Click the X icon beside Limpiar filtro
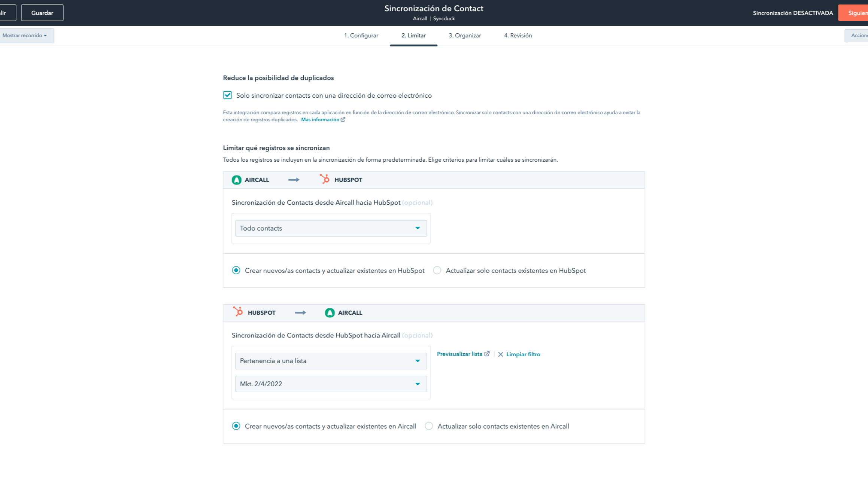The image size is (868, 488). pyautogui.click(x=501, y=354)
